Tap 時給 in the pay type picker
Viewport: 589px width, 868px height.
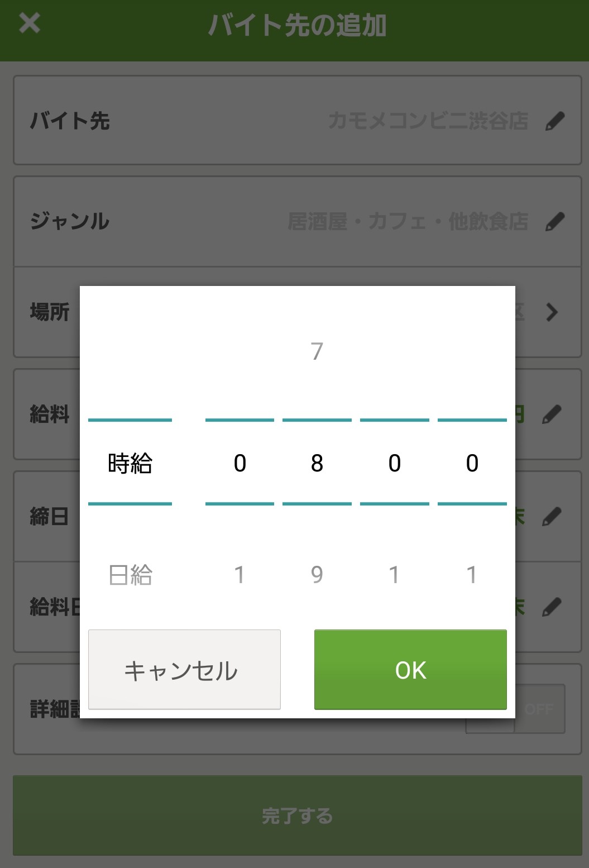point(130,463)
